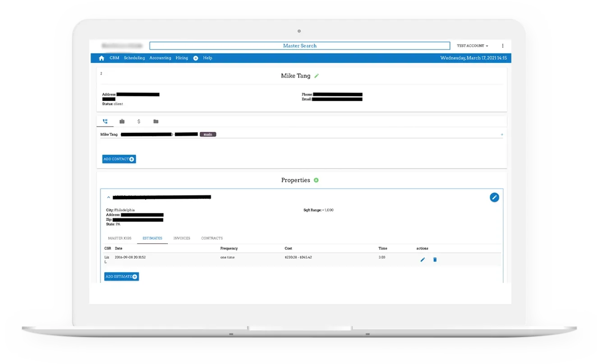The image size is (597, 364).
Task: Select the date 2016-09-08 20:11:52
Action: point(130,258)
